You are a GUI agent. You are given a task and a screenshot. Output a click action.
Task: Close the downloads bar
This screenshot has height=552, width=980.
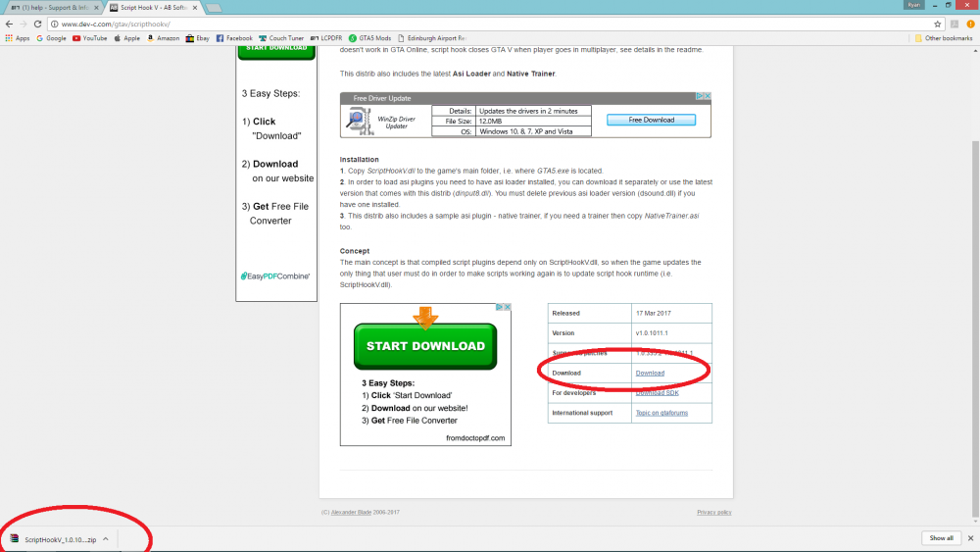970,538
